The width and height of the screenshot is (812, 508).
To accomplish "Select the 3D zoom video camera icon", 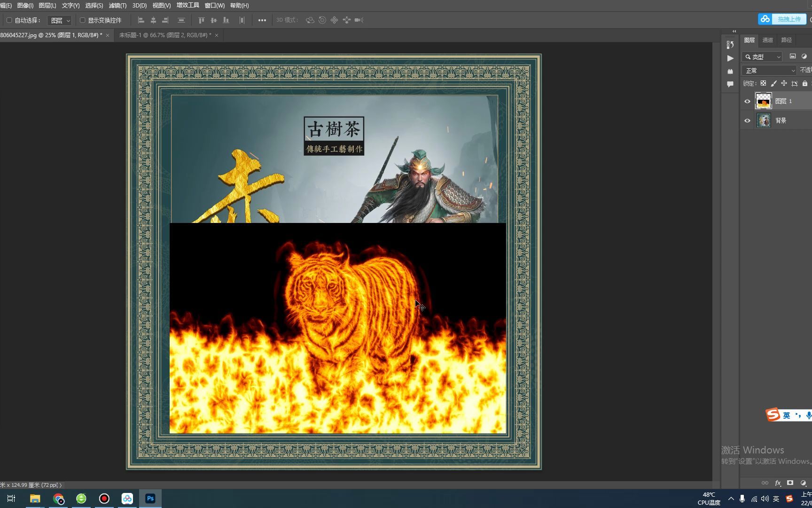I will point(359,20).
